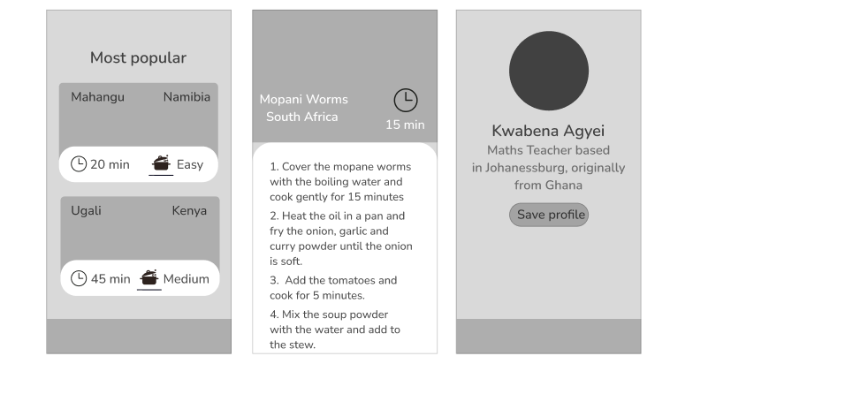Click the cooking pot icon next to Easy

(x=161, y=163)
